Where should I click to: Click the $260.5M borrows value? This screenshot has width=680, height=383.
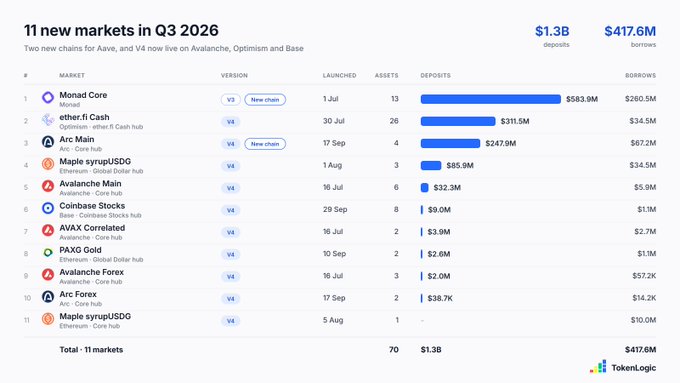(x=641, y=99)
